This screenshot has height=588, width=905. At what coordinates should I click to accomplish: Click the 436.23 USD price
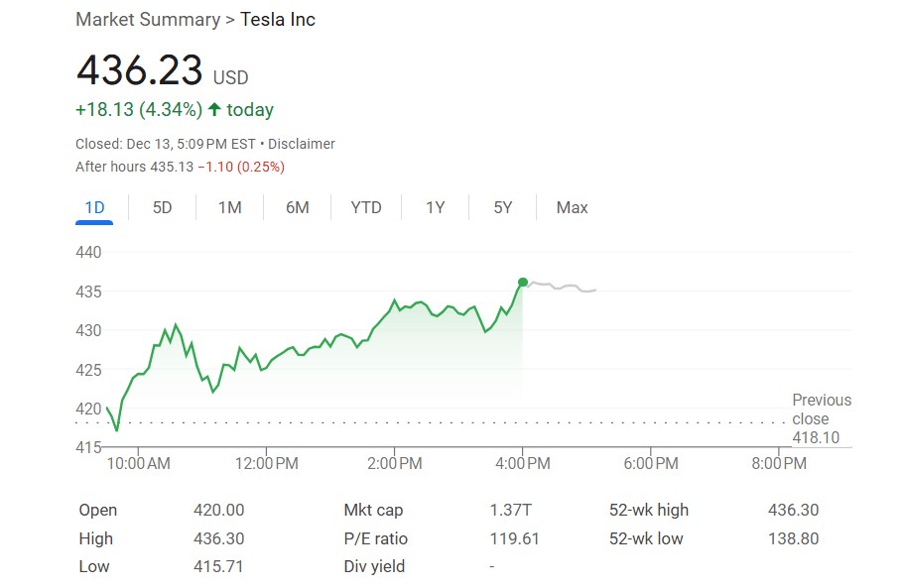pyautogui.click(x=140, y=71)
